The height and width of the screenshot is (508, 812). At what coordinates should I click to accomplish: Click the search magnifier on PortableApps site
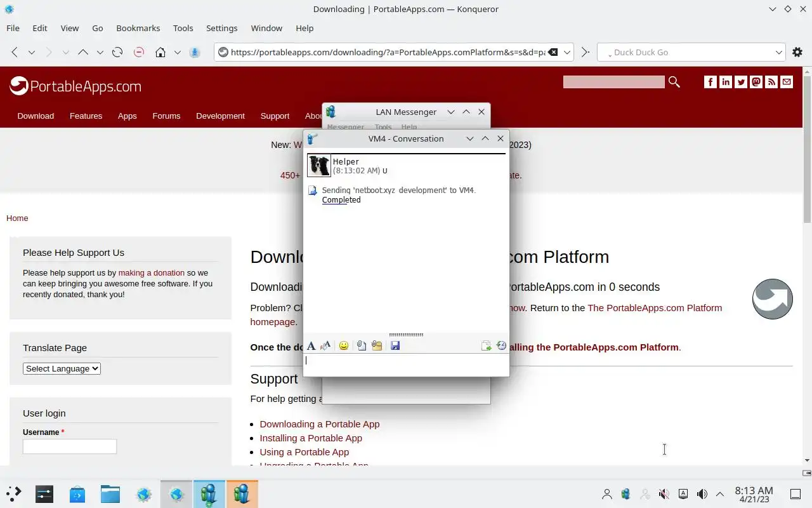674,82
